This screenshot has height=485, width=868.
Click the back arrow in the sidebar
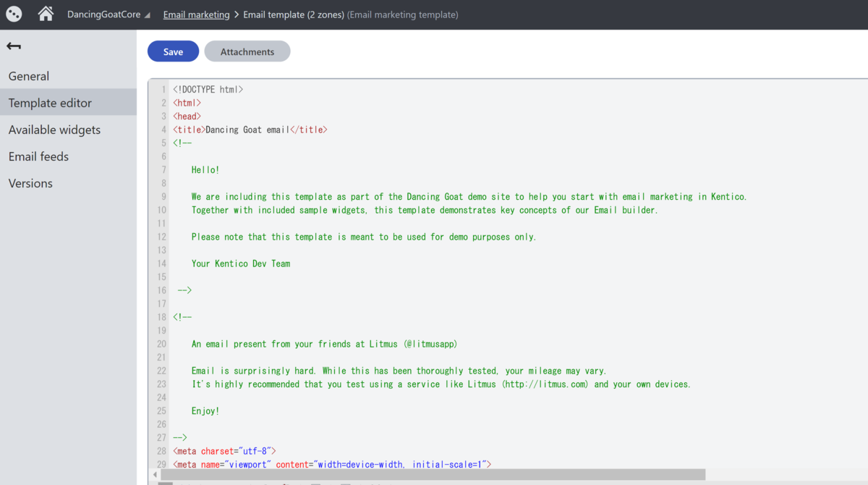click(x=14, y=46)
